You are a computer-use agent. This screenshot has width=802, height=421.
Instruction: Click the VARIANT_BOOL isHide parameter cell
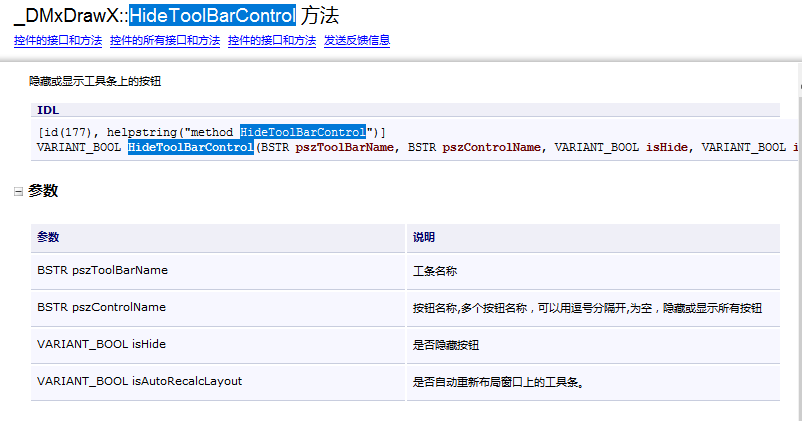[x=101, y=344]
